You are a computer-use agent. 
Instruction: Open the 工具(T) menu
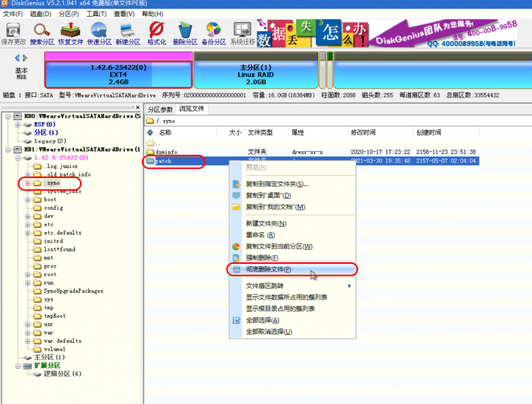point(96,14)
